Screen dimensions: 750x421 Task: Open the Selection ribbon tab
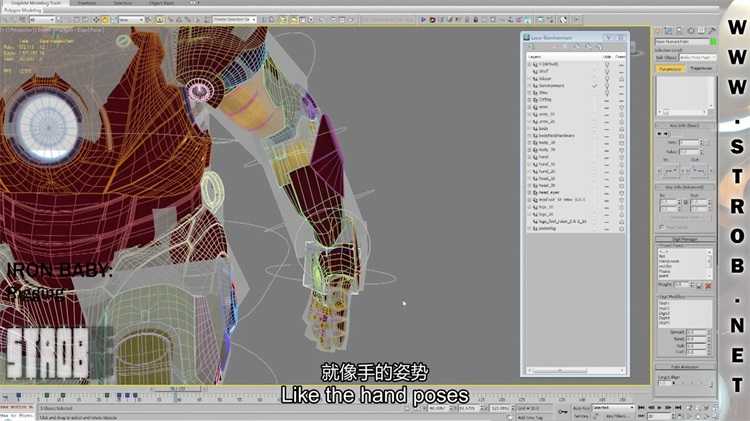point(123,3)
